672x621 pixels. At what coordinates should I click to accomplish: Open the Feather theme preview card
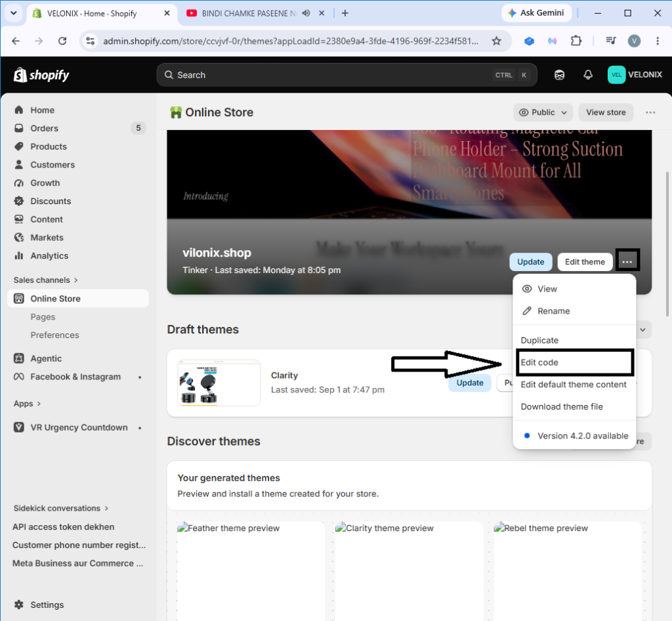[251, 570]
